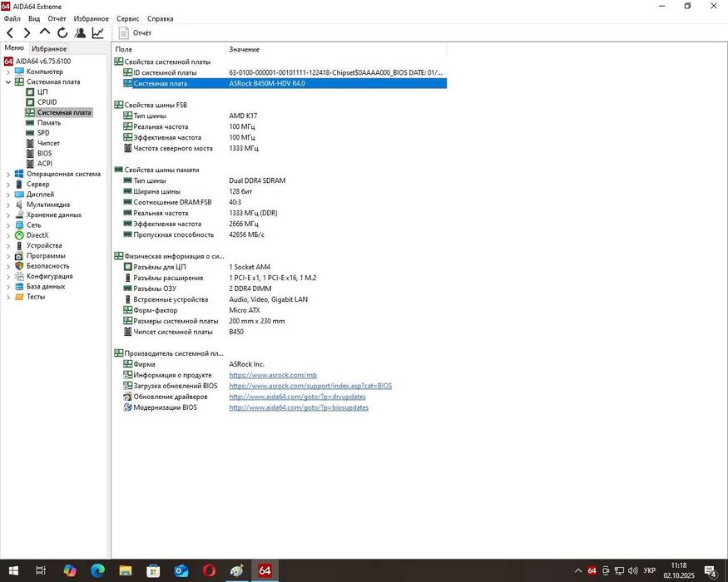Open the Opera browser taskbar icon
Viewport: 728px width, 582px height.
pos(209,570)
